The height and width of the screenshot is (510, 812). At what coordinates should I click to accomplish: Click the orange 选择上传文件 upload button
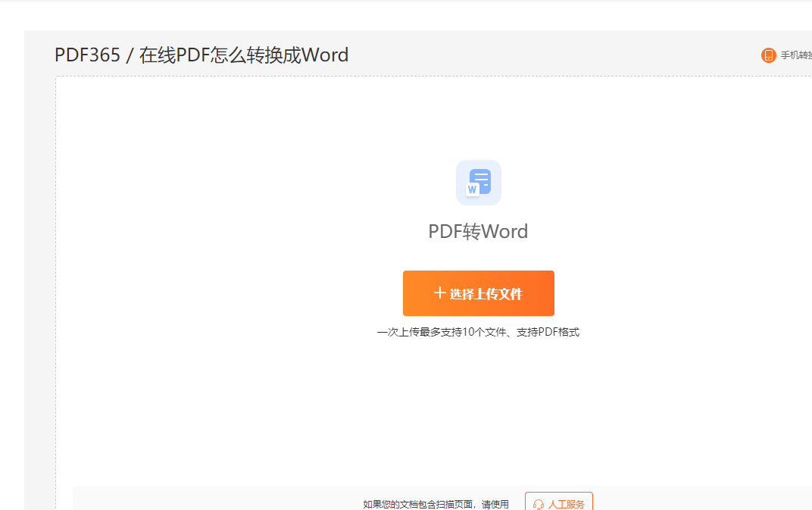(x=479, y=293)
